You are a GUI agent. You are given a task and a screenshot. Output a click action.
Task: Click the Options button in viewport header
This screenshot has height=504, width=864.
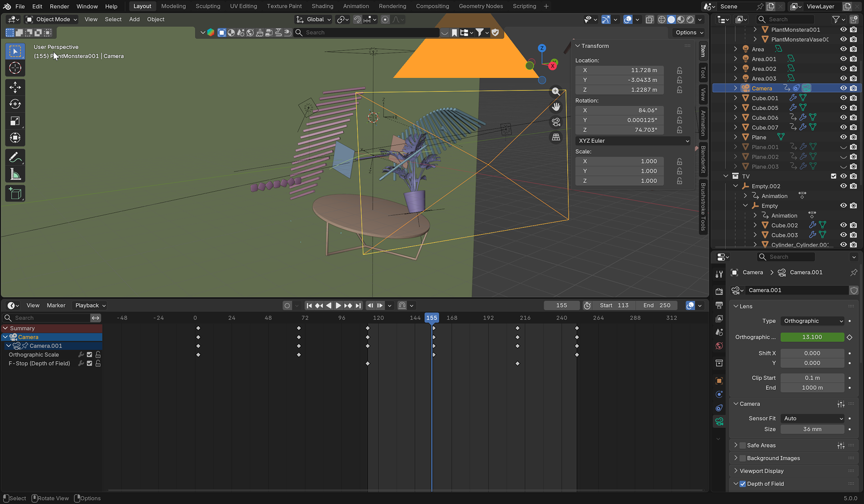click(x=689, y=32)
